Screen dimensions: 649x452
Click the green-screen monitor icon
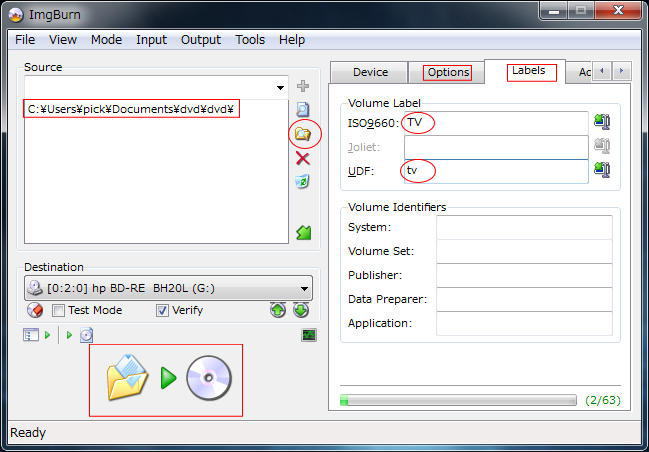tap(309, 335)
